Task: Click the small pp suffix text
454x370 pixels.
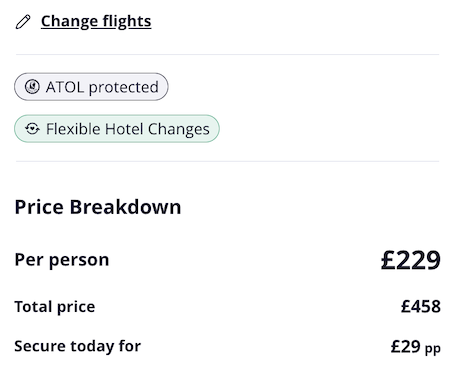Action: click(433, 349)
